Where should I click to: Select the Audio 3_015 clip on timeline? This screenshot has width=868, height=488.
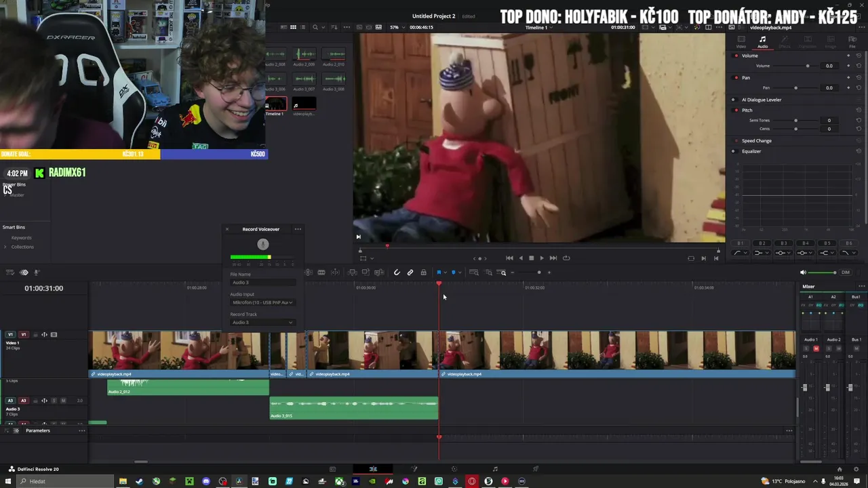tap(354, 408)
